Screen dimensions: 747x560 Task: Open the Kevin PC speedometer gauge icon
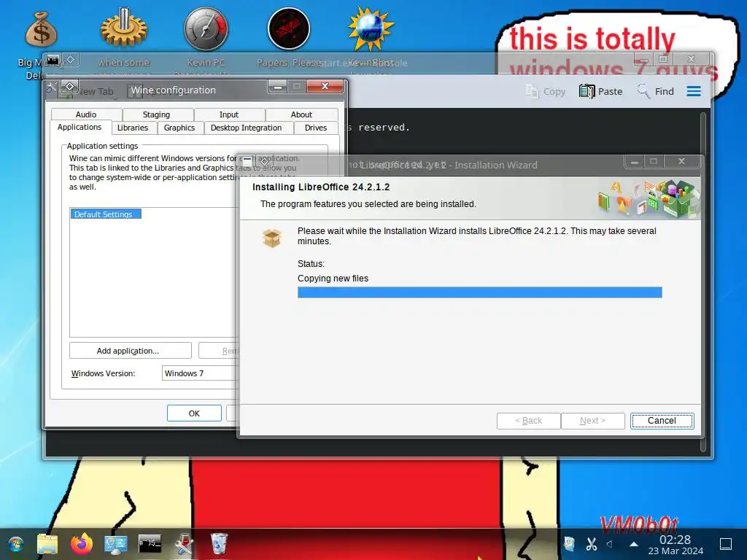[206, 29]
